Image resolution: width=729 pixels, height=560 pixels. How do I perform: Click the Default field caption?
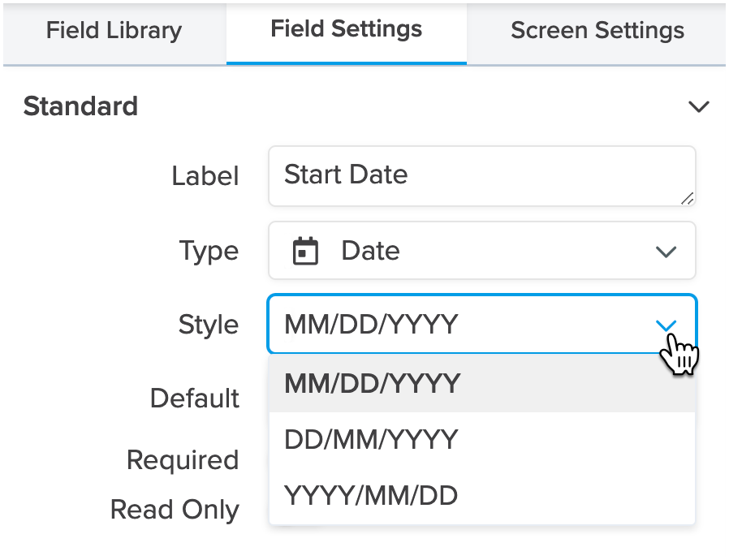click(194, 398)
